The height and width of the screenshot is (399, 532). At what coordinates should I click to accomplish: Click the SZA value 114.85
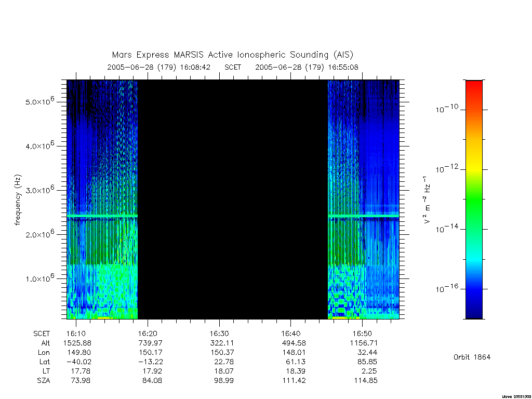pyautogui.click(x=366, y=381)
